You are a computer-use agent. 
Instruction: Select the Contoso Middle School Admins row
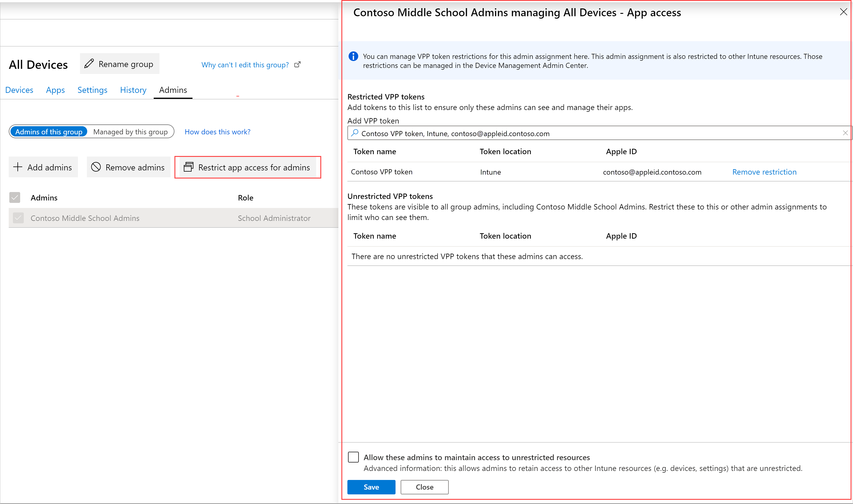pos(173,218)
